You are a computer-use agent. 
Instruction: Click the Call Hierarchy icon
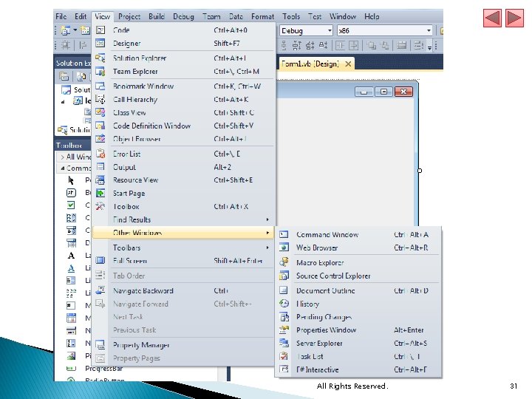point(100,99)
